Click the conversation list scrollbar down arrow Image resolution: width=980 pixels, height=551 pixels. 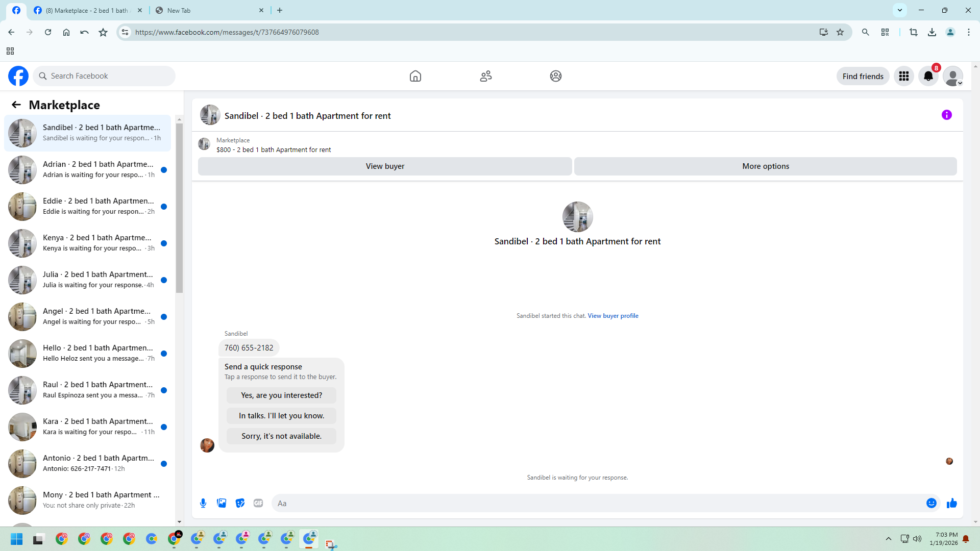(179, 522)
